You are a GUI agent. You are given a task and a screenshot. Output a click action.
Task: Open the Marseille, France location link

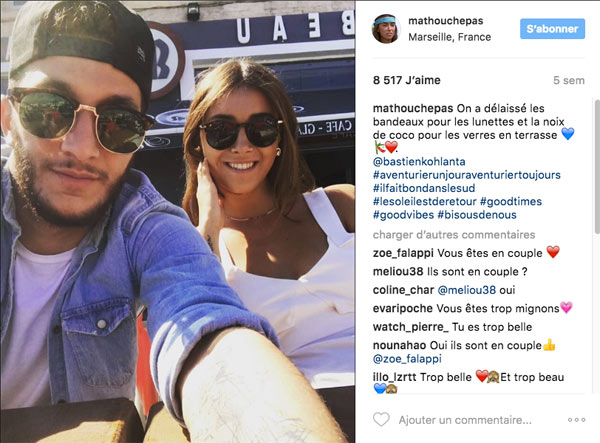click(450, 37)
